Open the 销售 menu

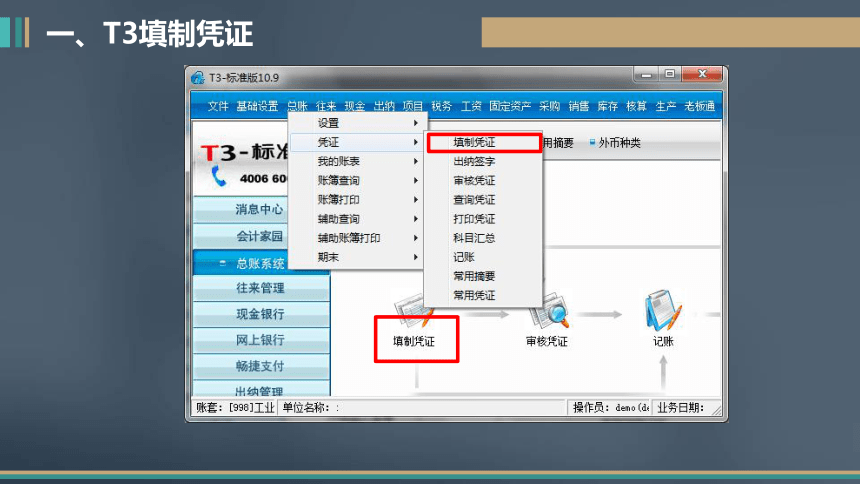[579, 106]
